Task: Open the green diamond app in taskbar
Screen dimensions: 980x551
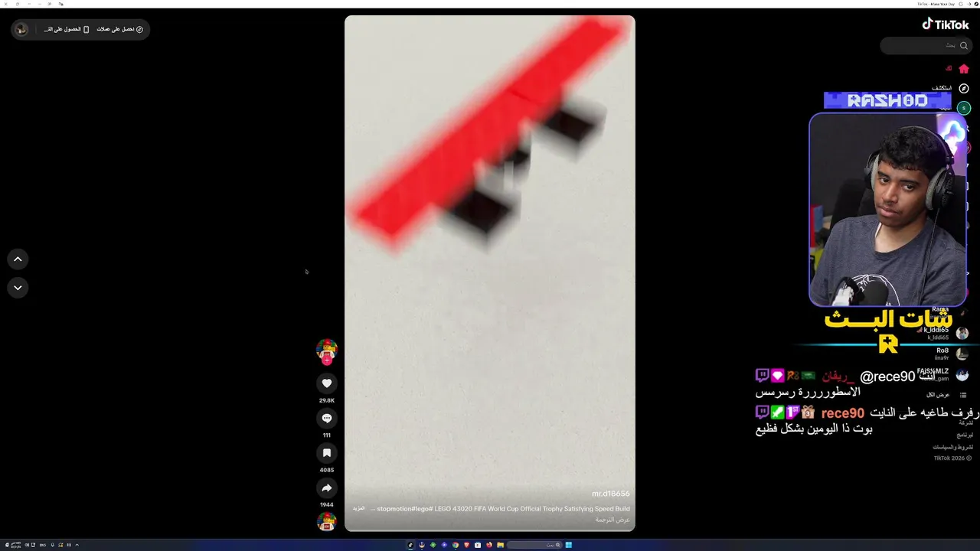Action: (x=433, y=545)
